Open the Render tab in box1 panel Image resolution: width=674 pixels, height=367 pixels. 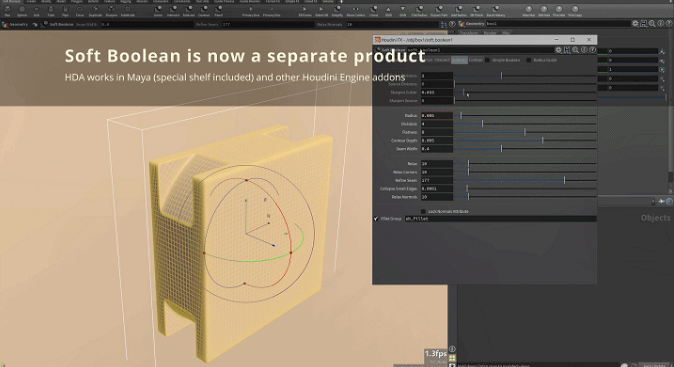[490, 33]
